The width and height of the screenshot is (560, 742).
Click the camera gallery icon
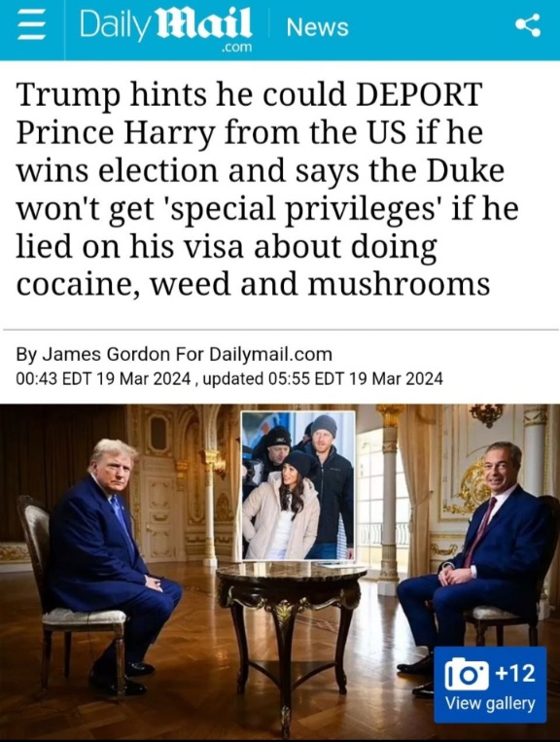coord(467,673)
